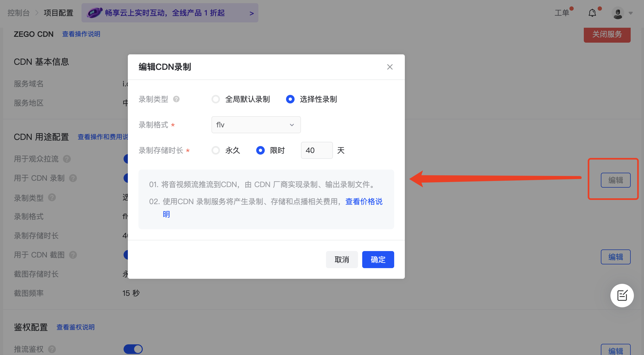The image size is (644, 355).
Task: Click the notification bell icon
Action: point(592,13)
